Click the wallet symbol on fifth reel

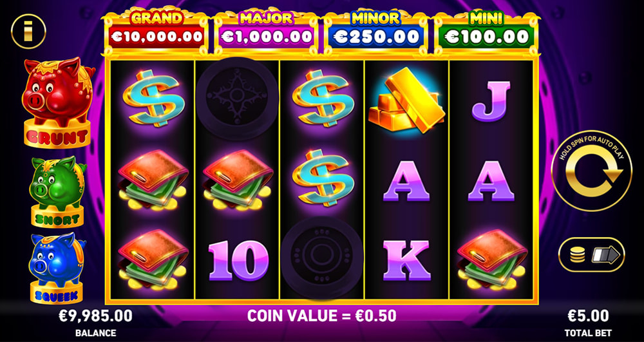[x=492, y=260]
